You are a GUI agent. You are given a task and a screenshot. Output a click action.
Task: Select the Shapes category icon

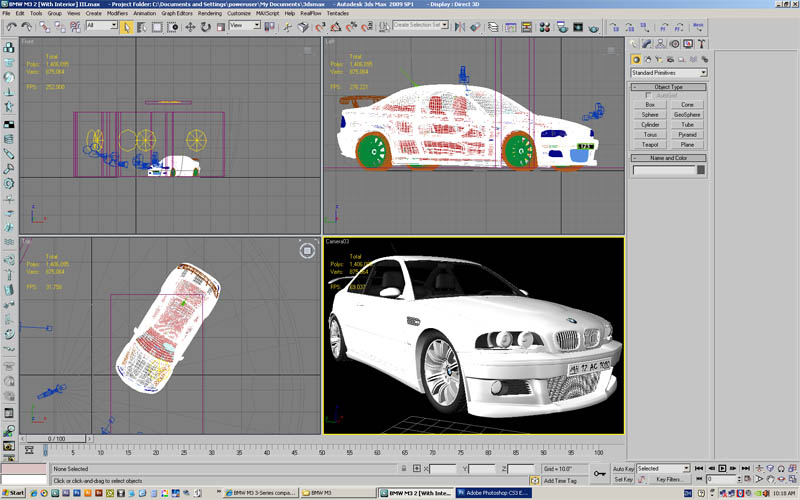(647, 60)
